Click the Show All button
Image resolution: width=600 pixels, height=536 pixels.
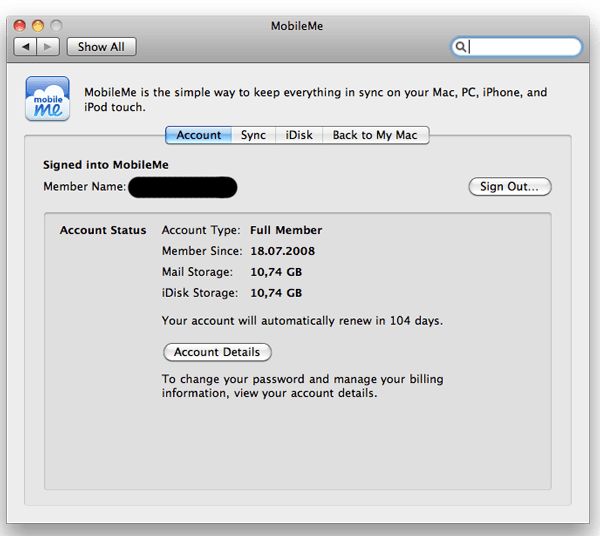click(x=101, y=47)
